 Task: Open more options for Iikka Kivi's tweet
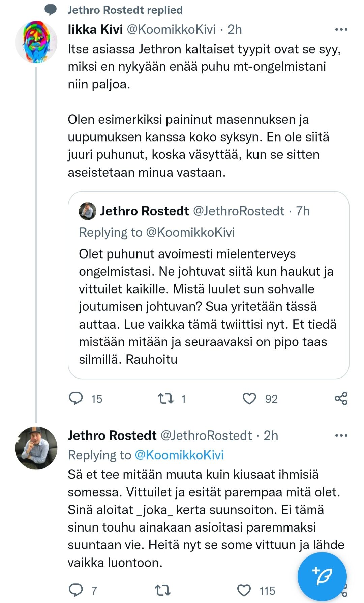[x=341, y=30]
